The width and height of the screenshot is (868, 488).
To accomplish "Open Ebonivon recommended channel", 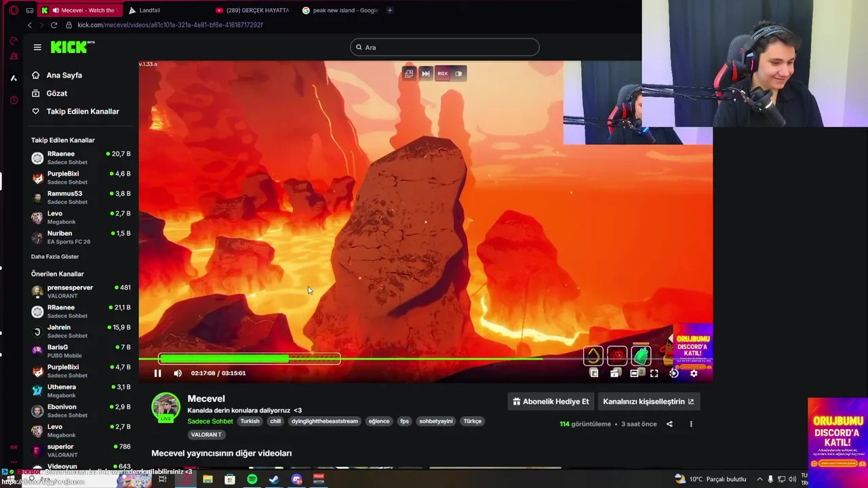I will click(x=81, y=411).
